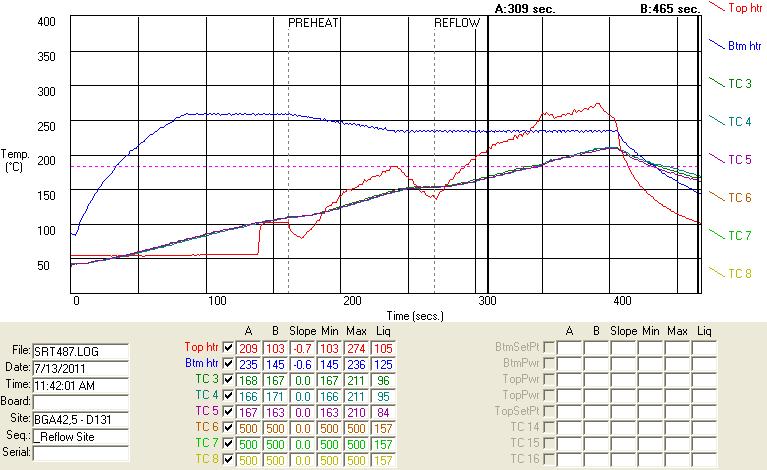Toggle the TC 4 checkbox
Viewport: 767px width, 470px height.
pyautogui.click(x=228, y=396)
